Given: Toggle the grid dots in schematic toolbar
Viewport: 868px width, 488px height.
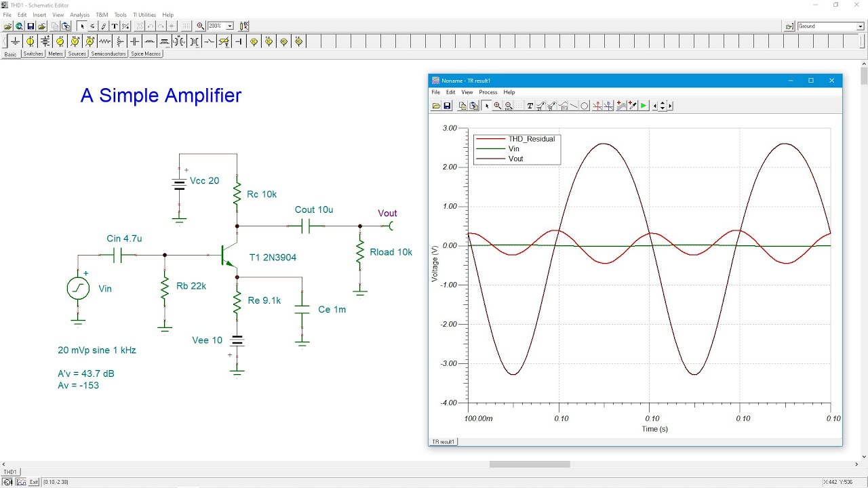Looking at the screenshot, I should 186,26.
